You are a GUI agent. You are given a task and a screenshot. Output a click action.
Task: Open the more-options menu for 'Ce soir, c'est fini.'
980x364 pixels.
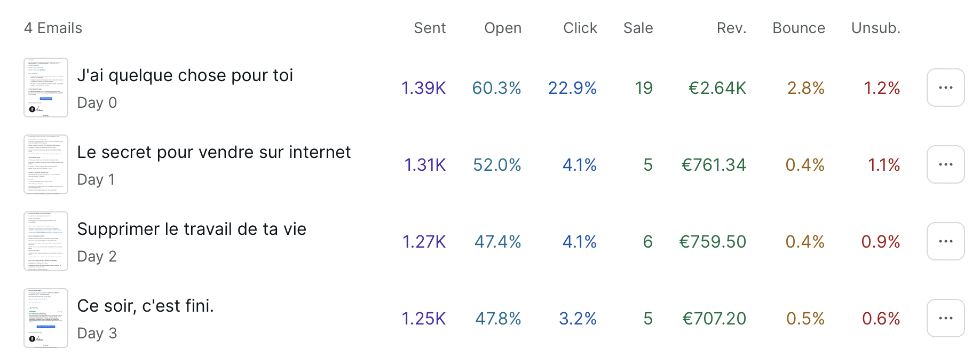[945, 318]
